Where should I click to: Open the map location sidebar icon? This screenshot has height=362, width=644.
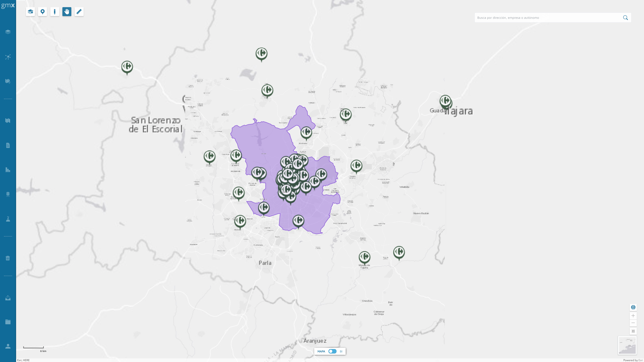point(8,81)
